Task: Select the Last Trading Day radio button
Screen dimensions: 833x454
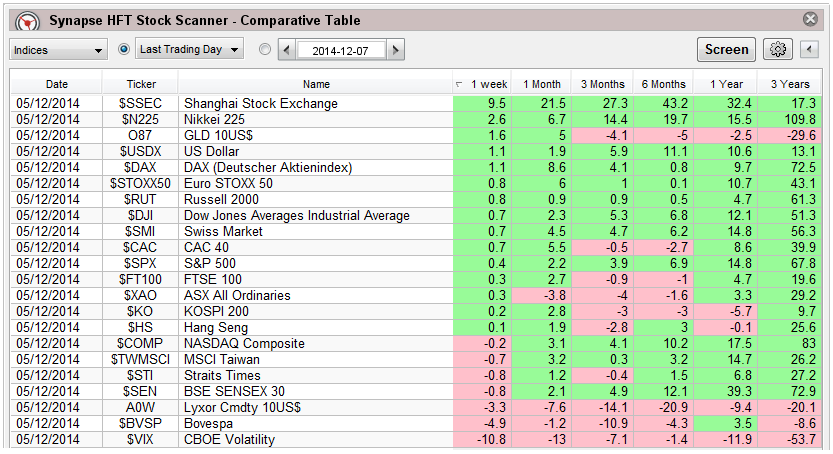Action: 124,49
